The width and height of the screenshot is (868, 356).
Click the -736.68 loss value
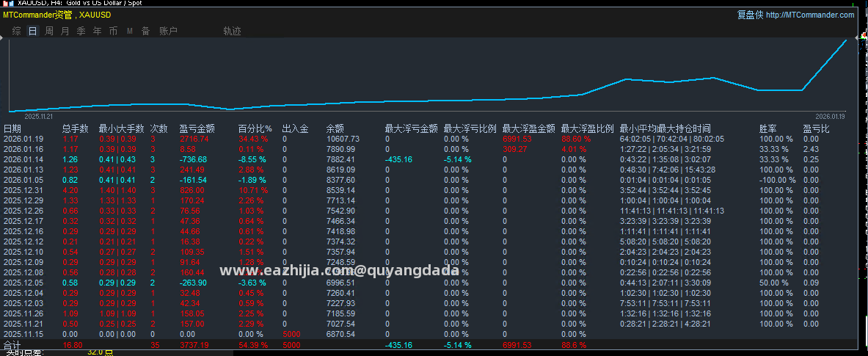(x=193, y=159)
